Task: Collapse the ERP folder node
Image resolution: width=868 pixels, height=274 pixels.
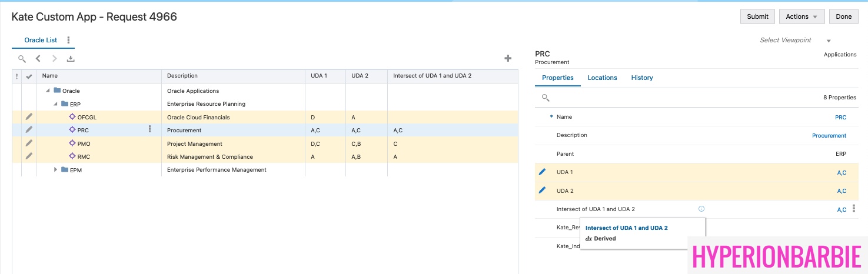Action: pyautogui.click(x=56, y=104)
